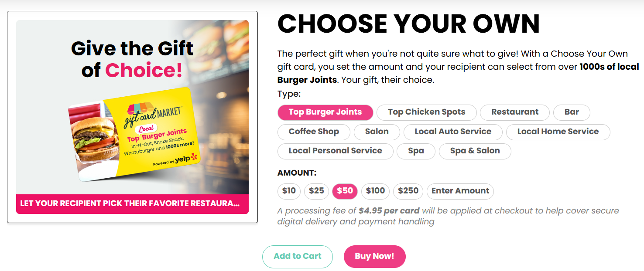This screenshot has height=271, width=644.
Task: Choose the Spa & Salon type
Action: 475,151
